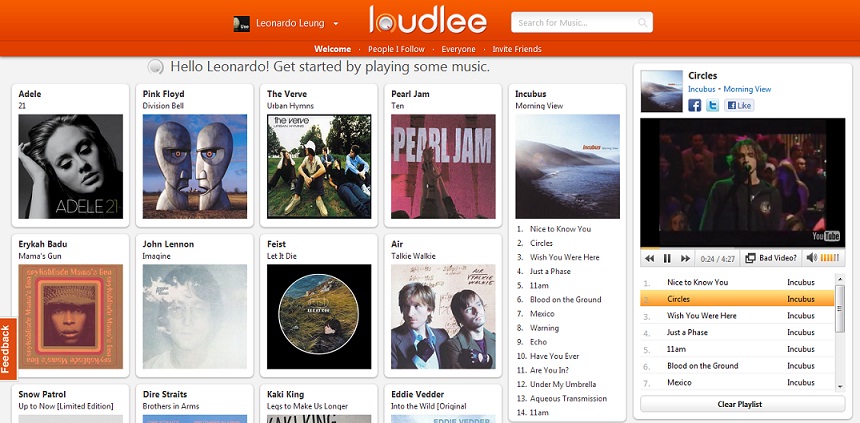Report Bad Video button
Image resolution: width=860 pixels, height=423 pixels.
771,258
